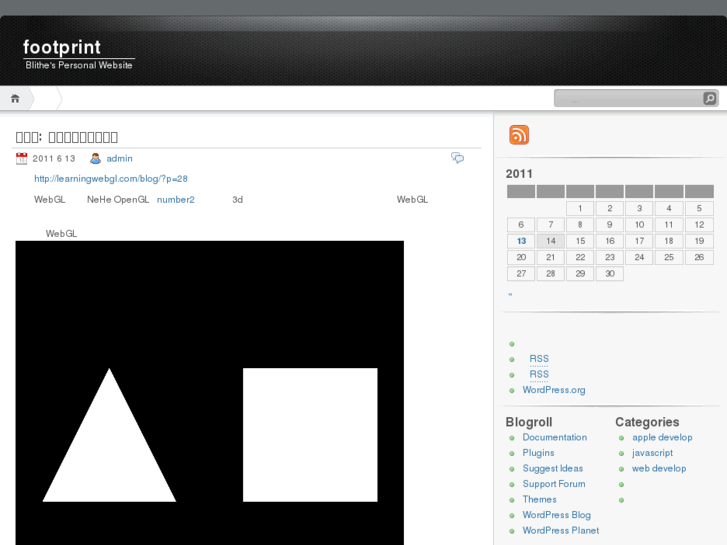The image size is (727, 545).
Task: Open Support Forum in Blogroll
Action: tap(554, 484)
